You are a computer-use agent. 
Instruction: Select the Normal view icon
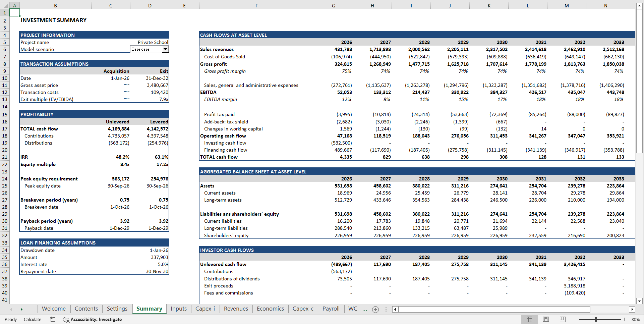(529, 319)
